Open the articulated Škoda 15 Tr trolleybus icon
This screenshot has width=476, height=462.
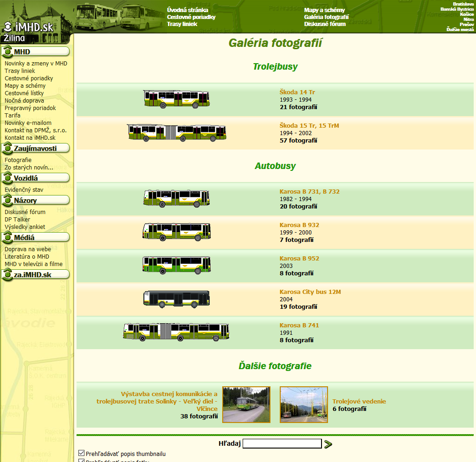[176, 133]
